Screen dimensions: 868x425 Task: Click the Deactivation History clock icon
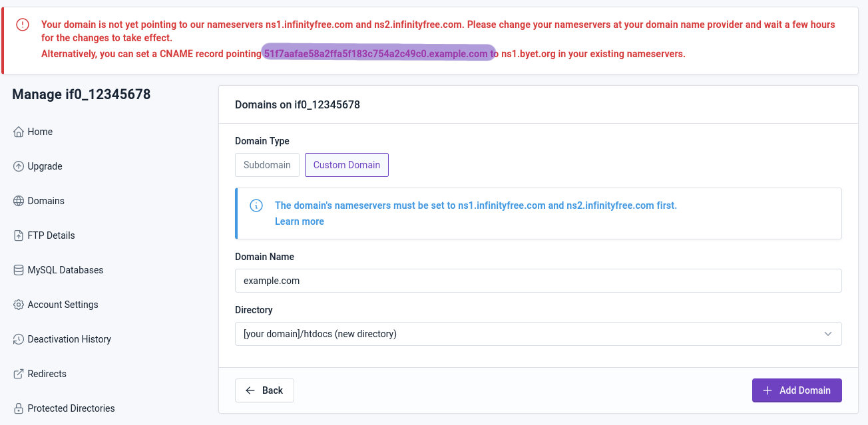click(19, 339)
